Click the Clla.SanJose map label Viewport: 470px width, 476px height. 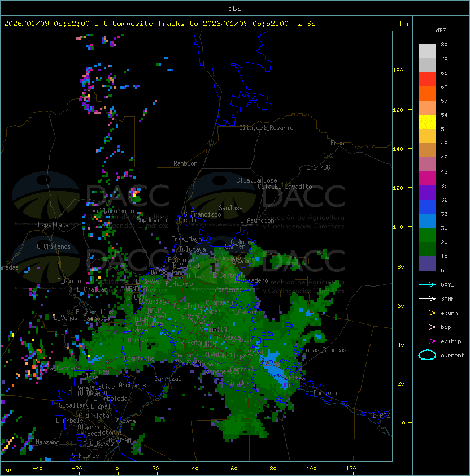click(256, 180)
